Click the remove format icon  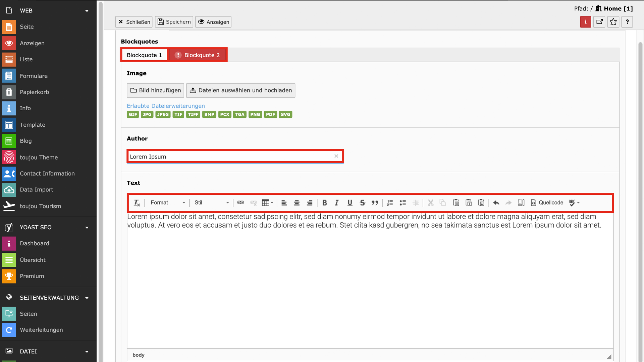137,203
